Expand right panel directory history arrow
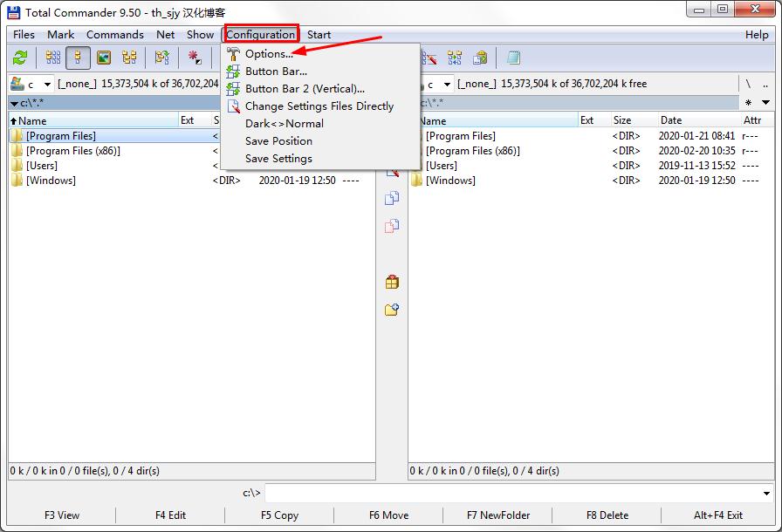Screen dimensions: 782x532 [765, 103]
